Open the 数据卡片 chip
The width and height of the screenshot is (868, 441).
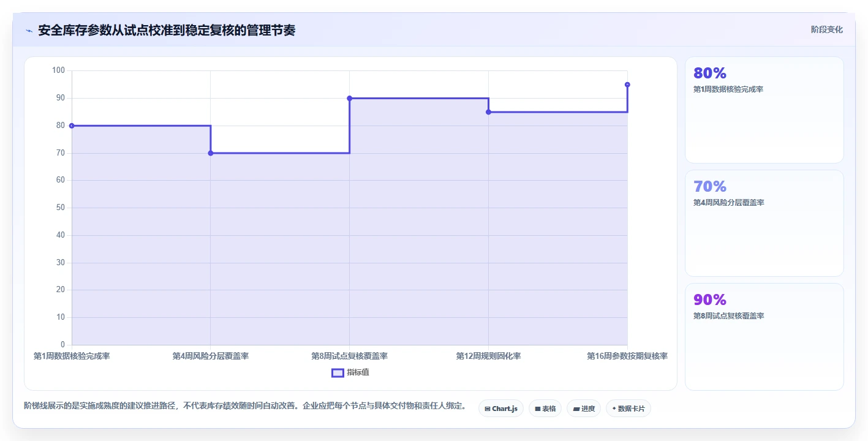(628, 409)
